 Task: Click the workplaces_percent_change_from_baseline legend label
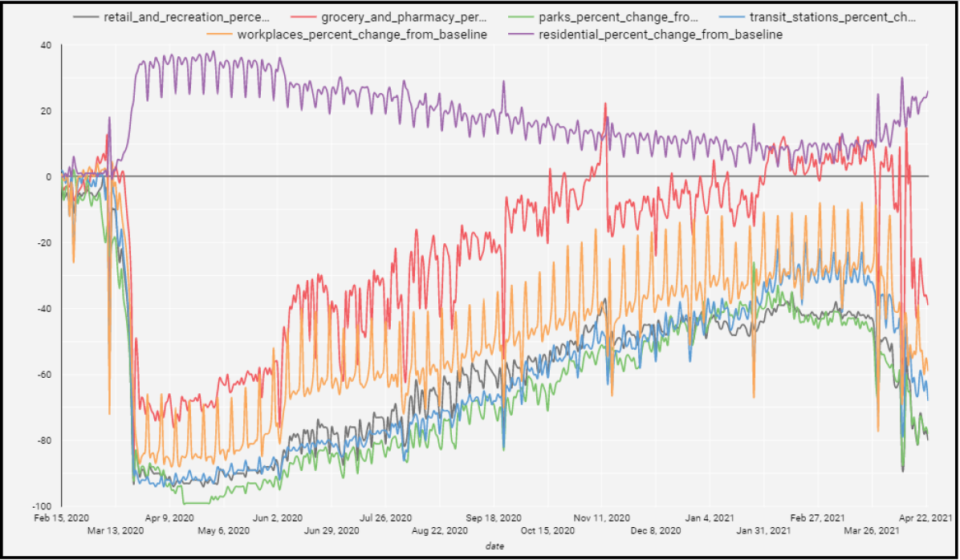[x=362, y=34]
